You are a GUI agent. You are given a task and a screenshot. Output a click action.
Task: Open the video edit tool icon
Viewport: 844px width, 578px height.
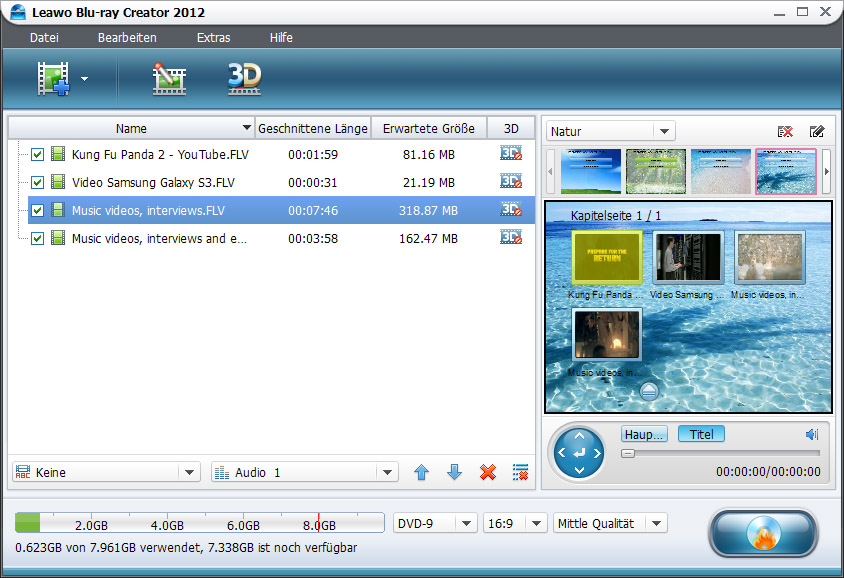pos(169,78)
